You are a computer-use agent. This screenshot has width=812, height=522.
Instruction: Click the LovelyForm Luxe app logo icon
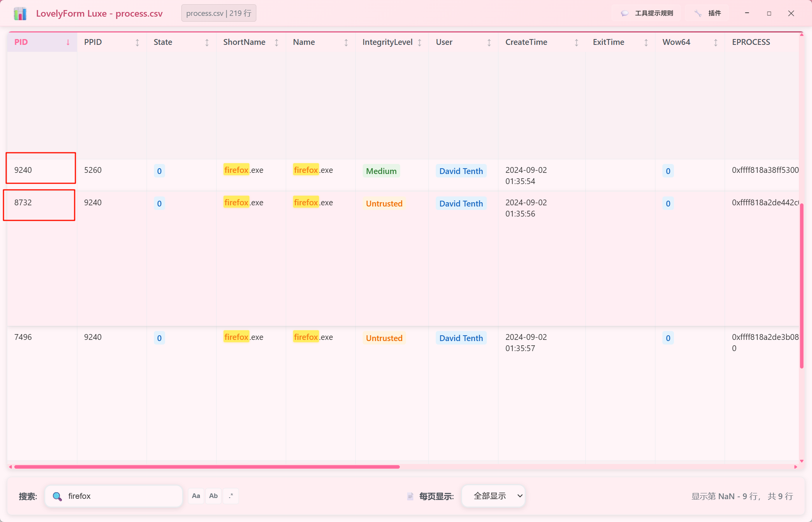[20, 14]
